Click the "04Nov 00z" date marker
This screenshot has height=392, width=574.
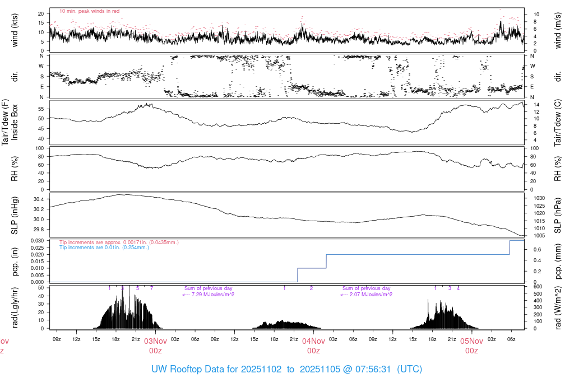313,346
